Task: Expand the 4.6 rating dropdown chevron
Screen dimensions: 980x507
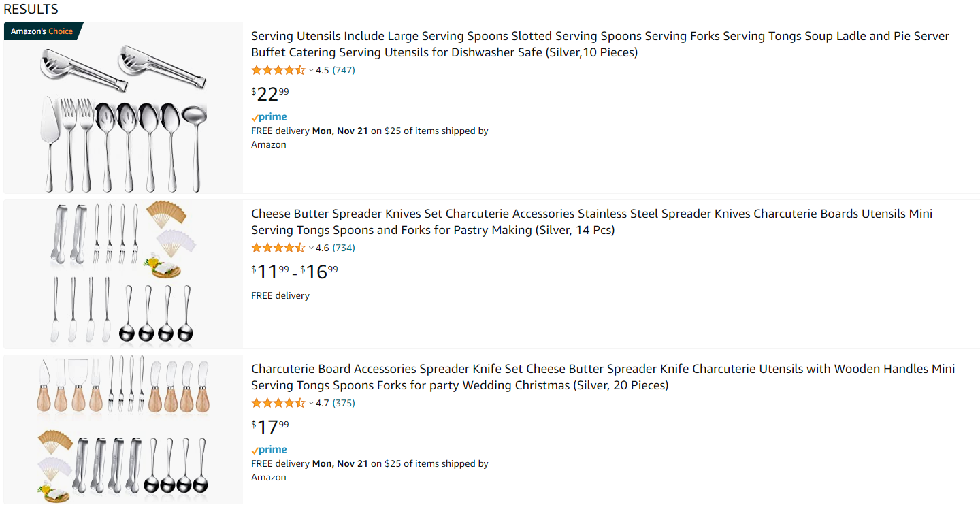Action: pos(311,248)
